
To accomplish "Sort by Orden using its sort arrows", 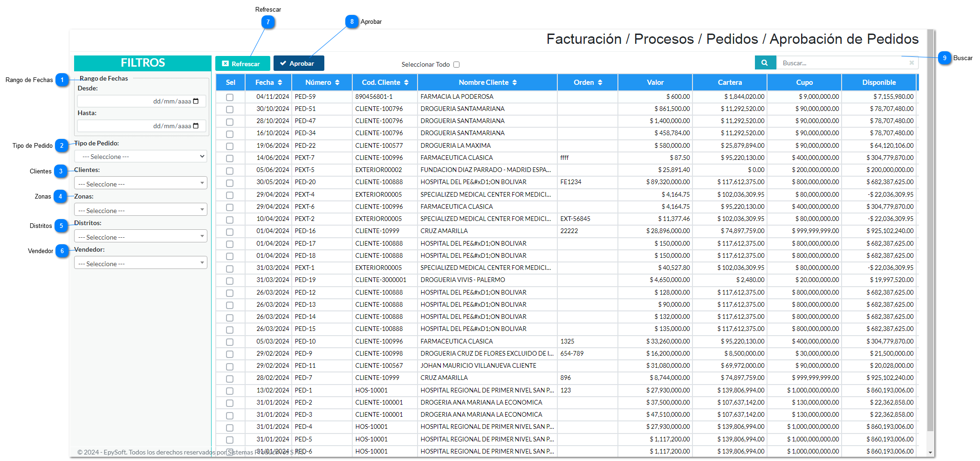I will [600, 83].
